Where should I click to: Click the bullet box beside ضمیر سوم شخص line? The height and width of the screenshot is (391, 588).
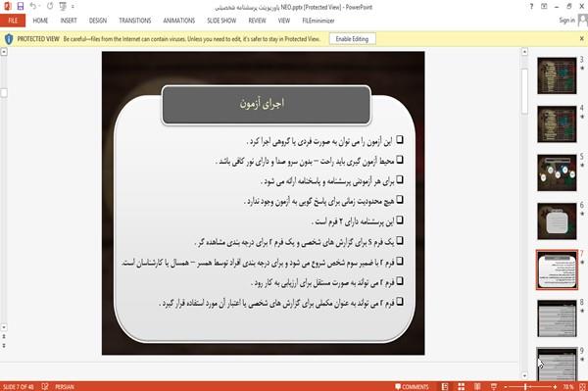(400, 261)
